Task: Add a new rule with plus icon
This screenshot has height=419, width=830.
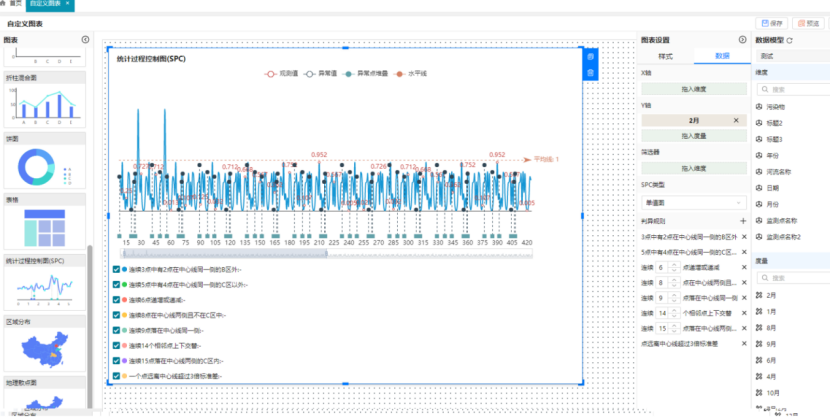Action: [743, 219]
